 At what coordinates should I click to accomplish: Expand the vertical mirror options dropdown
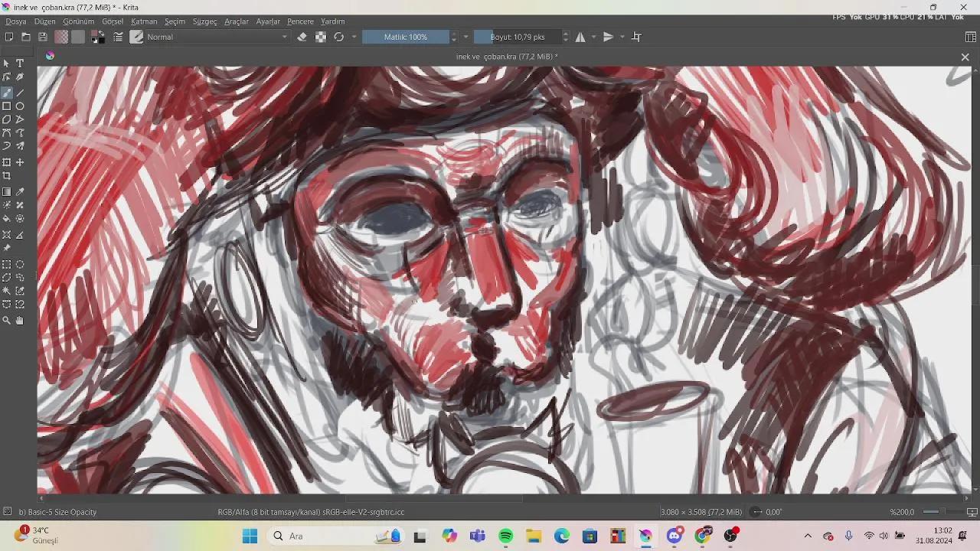click(x=621, y=36)
